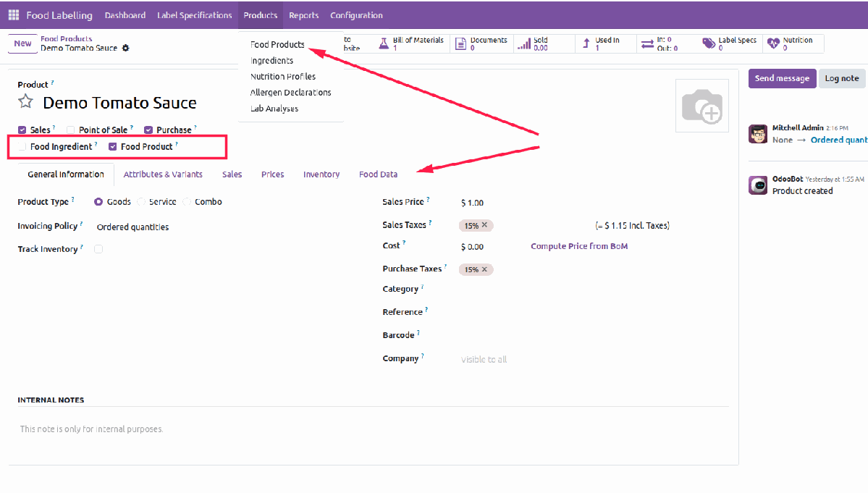The width and height of the screenshot is (868, 493).
Task: Toggle the Purchase checkbox
Action: pyautogui.click(x=148, y=130)
